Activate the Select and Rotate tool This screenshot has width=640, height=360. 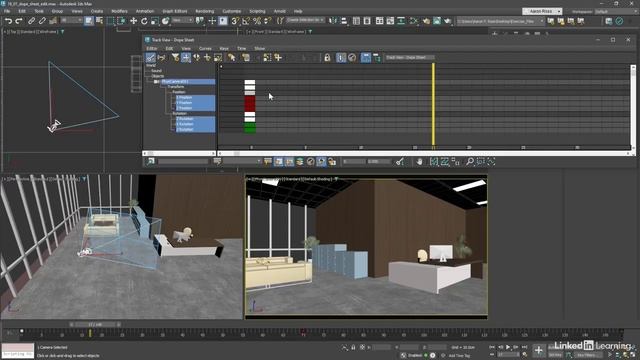point(144,21)
